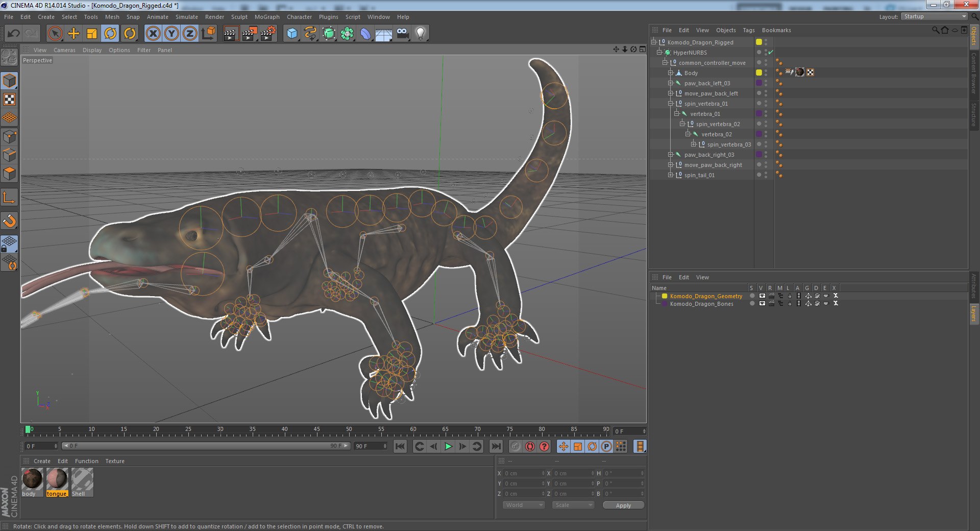
Task: Click the end frame 90 F field
Action: click(371, 446)
